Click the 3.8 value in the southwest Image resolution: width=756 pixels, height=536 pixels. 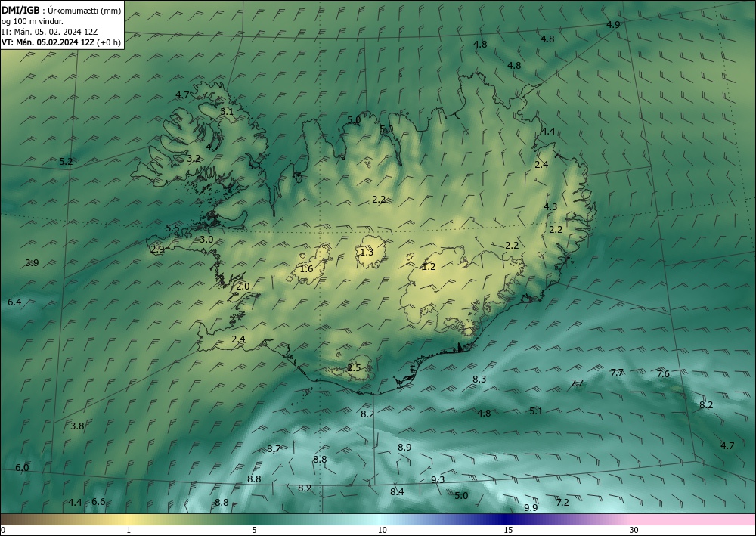coord(77,426)
